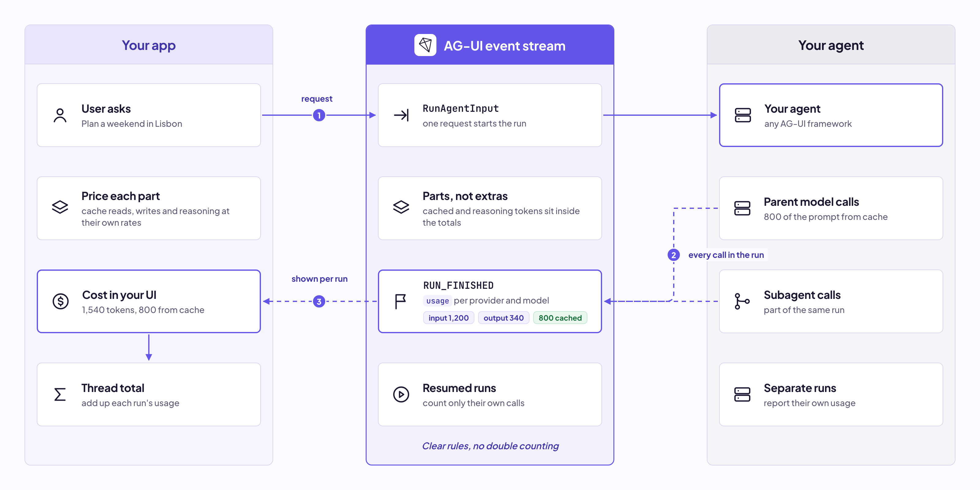Click the "shown per run" label
Viewport: 980px width, 490px height.
[x=319, y=279]
